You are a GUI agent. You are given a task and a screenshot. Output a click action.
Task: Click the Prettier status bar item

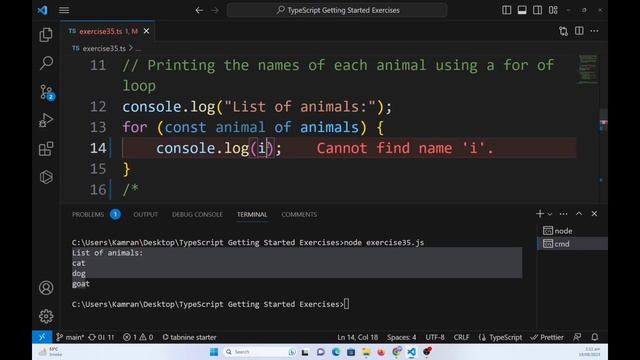pos(547,337)
